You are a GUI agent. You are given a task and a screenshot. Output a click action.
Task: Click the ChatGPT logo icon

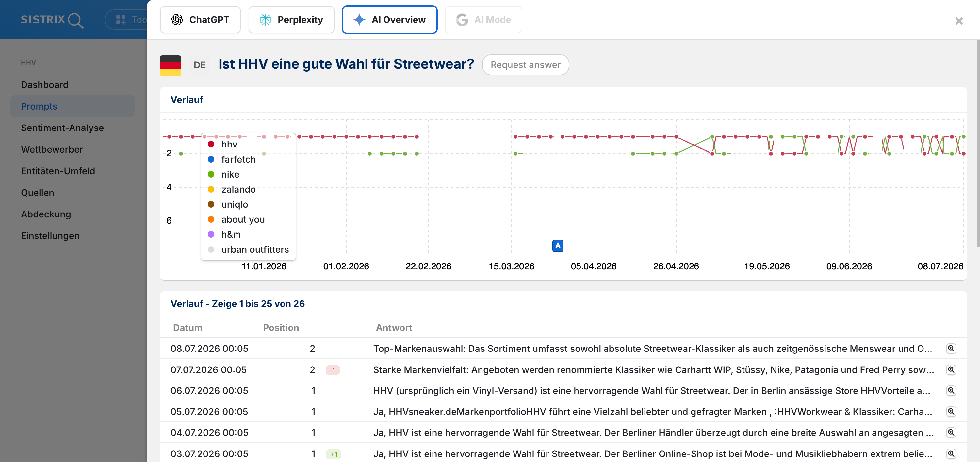tap(177, 19)
